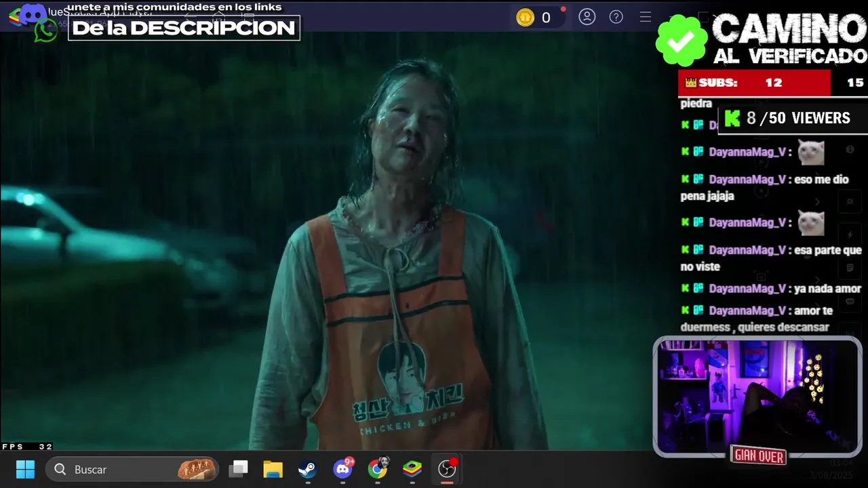Click the Discord logo in the overlay
The image size is (868, 488).
(32, 14)
